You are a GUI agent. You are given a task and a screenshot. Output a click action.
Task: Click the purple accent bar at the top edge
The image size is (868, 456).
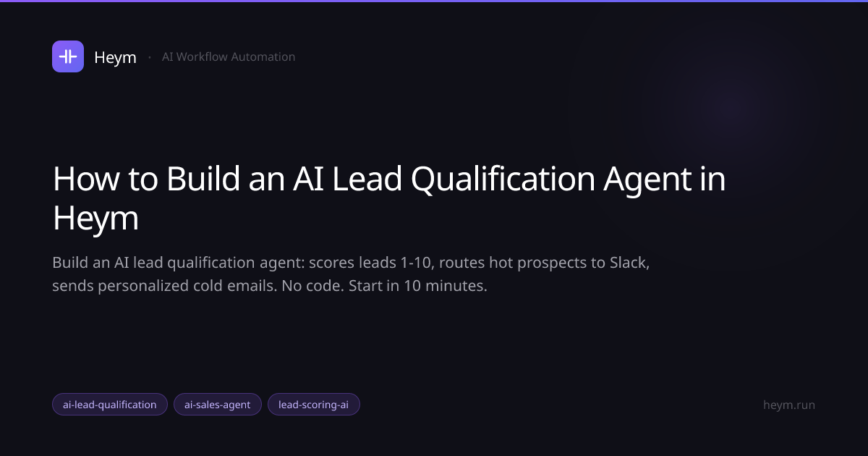coord(434,1)
